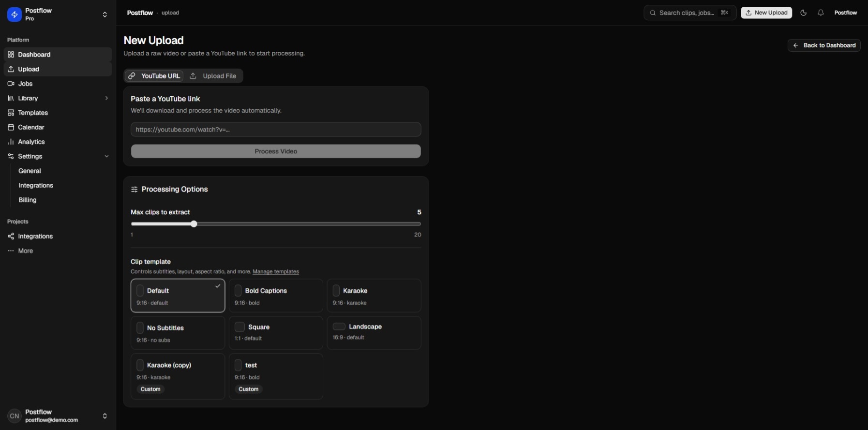This screenshot has width=868, height=430.
Task: Select the test template
Action: point(276,376)
